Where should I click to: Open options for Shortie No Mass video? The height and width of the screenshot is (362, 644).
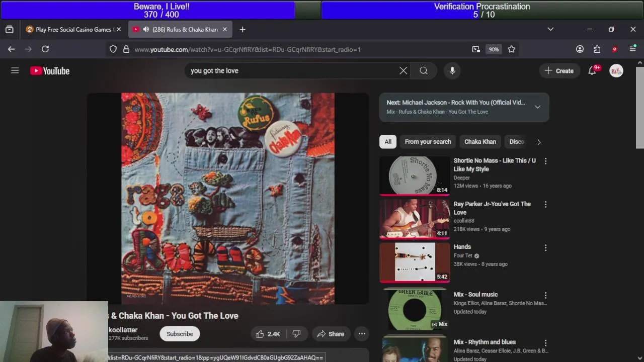pos(545,161)
